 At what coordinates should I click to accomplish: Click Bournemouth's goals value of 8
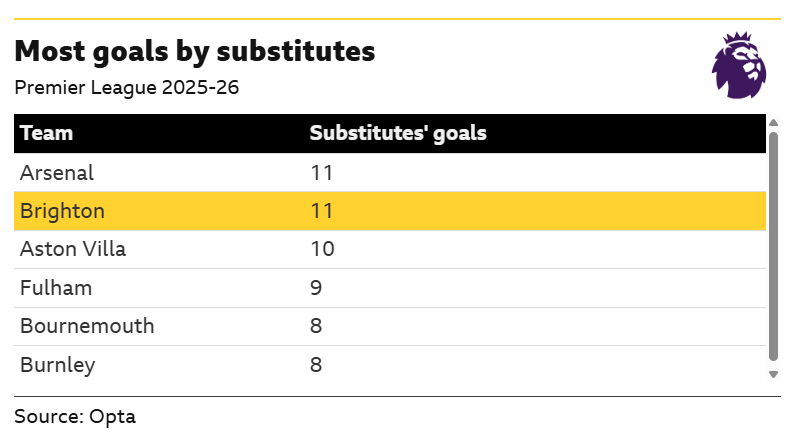point(316,326)
